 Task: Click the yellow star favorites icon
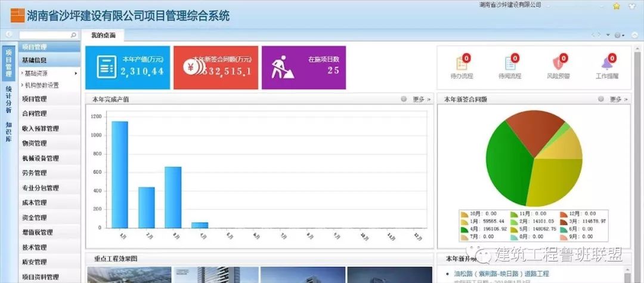pos(617,6)
